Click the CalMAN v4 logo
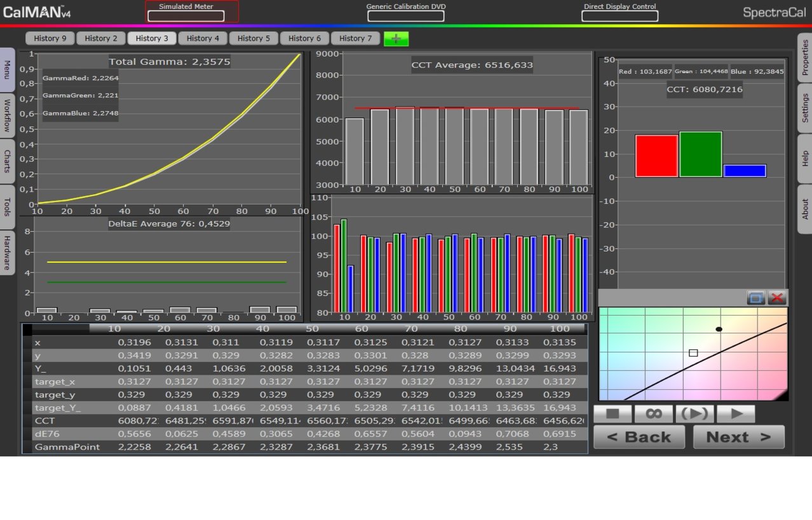 click(37, 12)
